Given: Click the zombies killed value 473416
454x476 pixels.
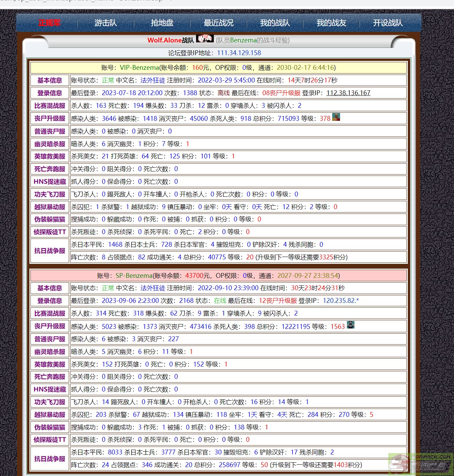Looking at the screenshot, I should (200, 326).
